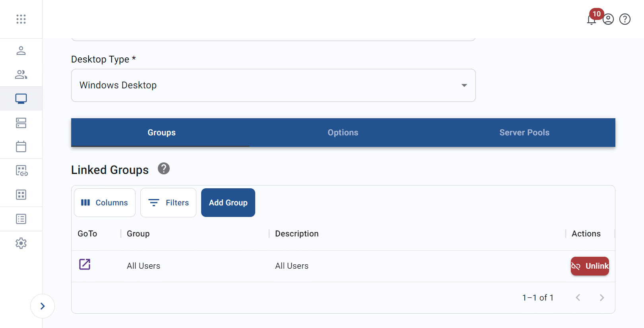Open the user account profile icon
This screenshot has width=644, height=328.
pyautogui.click(x=608, y=19)
